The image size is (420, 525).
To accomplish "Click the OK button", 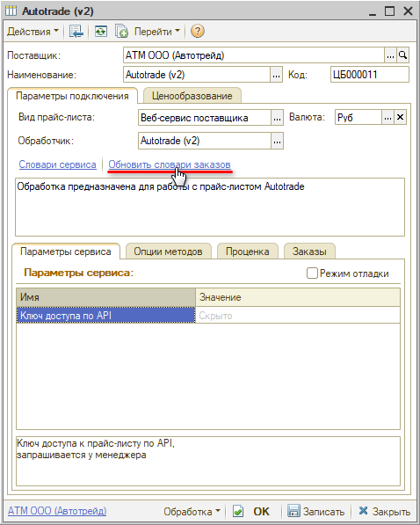I will (261, 512).
